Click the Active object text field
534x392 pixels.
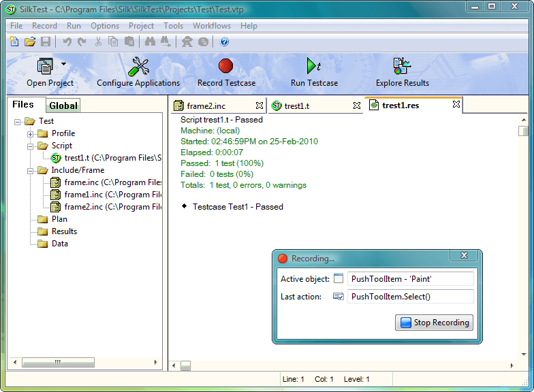coord(410,279)
